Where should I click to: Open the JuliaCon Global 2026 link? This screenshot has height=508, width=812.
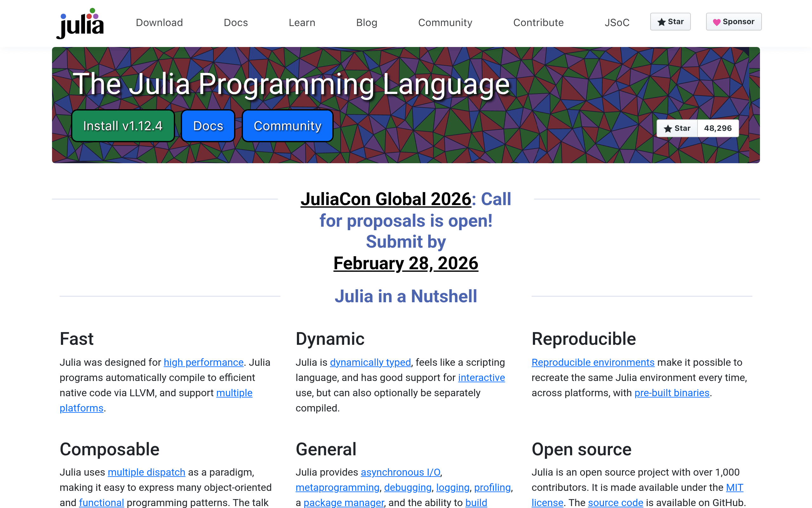(386, 199)
